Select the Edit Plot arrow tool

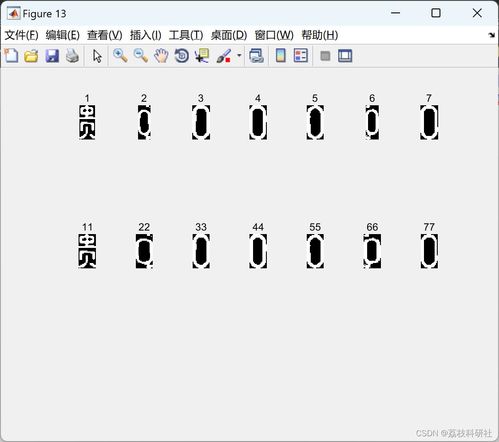point(97,56)
